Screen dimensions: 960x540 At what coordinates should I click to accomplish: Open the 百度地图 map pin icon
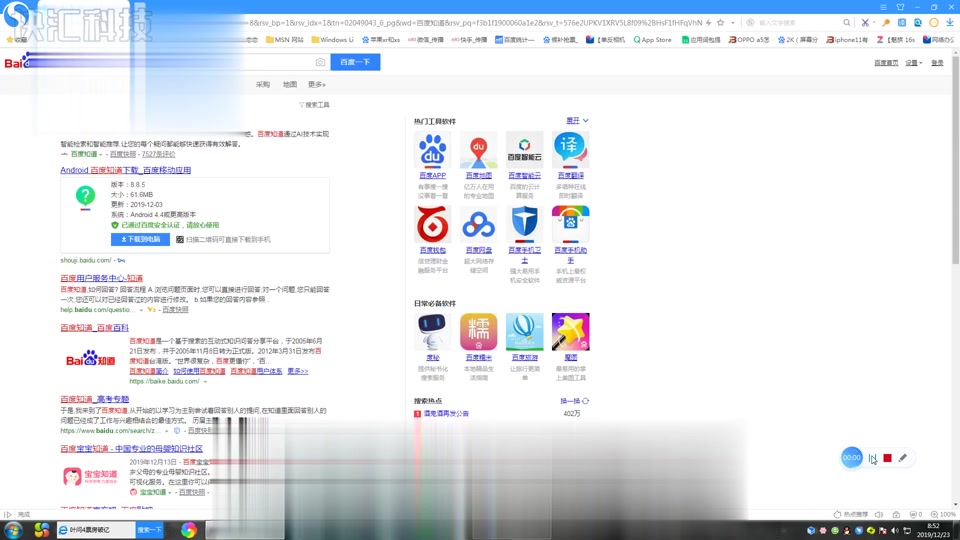click(x=478, y=150)
